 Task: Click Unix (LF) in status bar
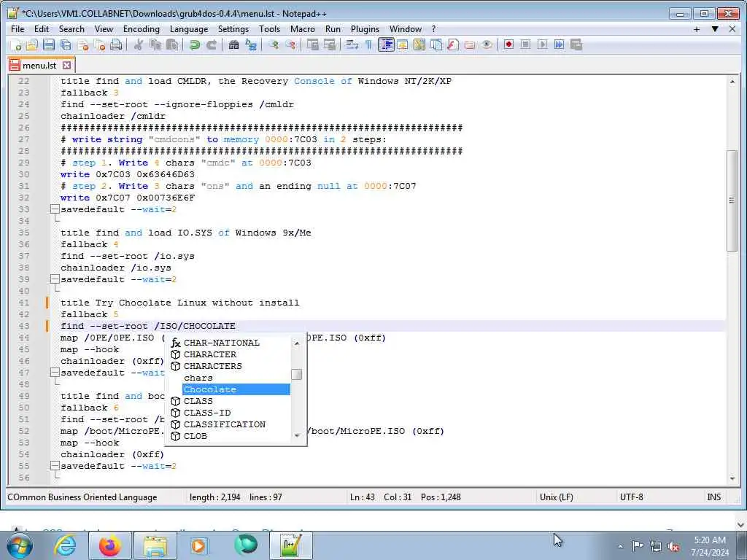point(557,497)
